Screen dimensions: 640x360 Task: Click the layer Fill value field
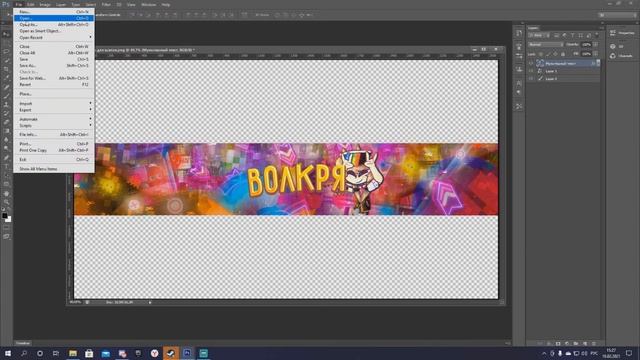(587, 54)
